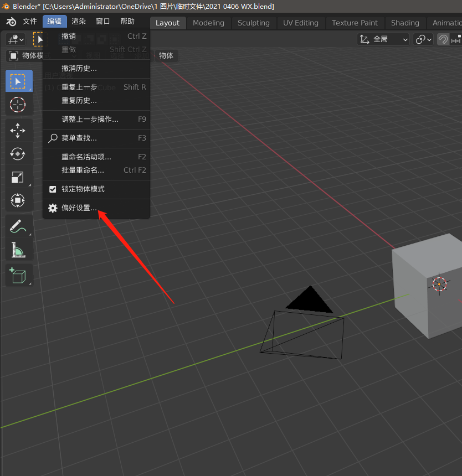
Task: Open 重复历史... menu entry
Action: [x=96, y=101]
